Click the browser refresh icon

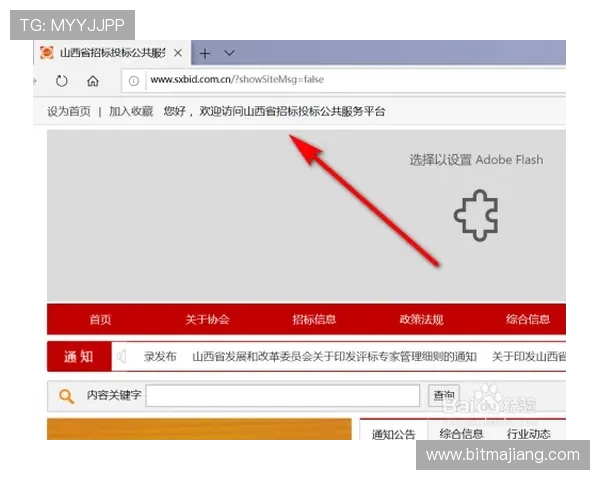pyautogui.click(x=62, y=81)
